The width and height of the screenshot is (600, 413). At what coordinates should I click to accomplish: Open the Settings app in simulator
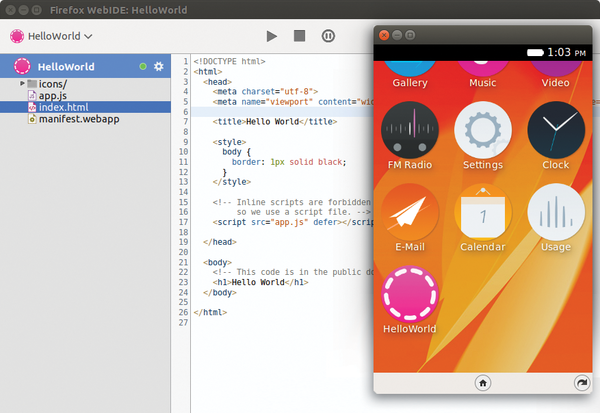click(483, 130)
